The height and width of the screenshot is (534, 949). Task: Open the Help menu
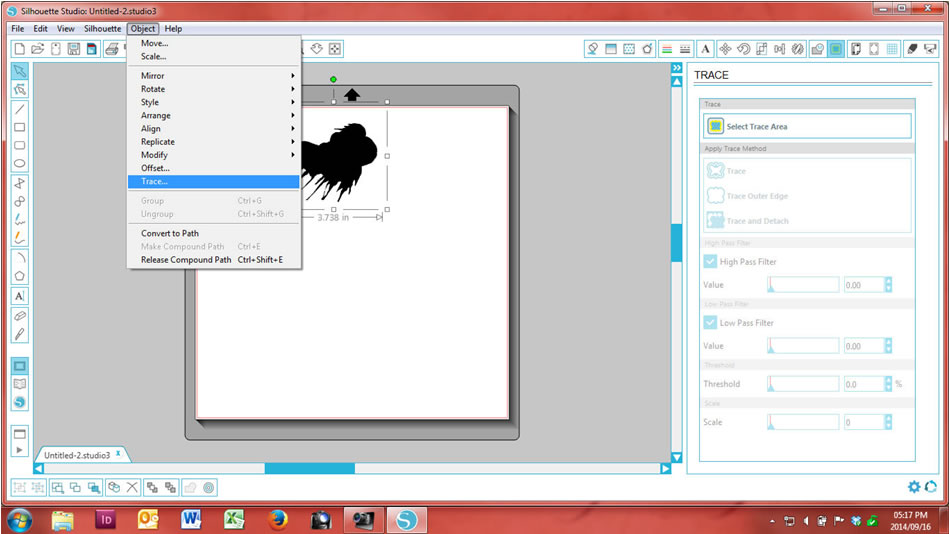pos(173,28)
